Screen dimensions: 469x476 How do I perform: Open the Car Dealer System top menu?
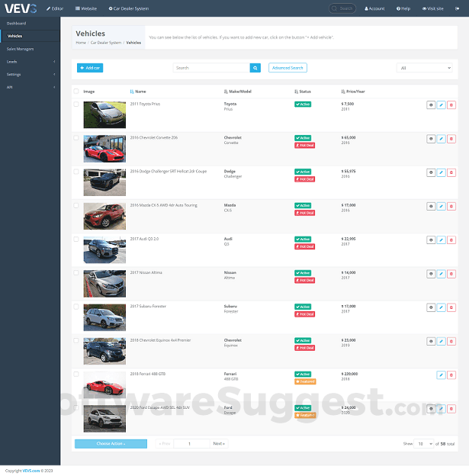tap(129, 8)
